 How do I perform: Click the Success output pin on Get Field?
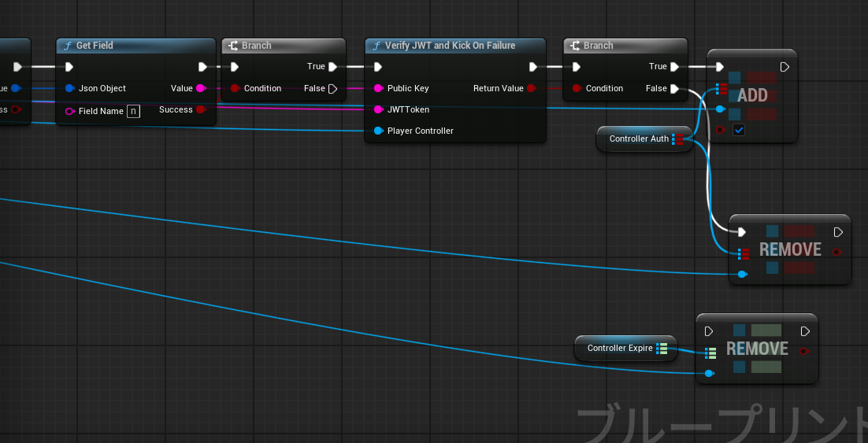click(201, 109)
